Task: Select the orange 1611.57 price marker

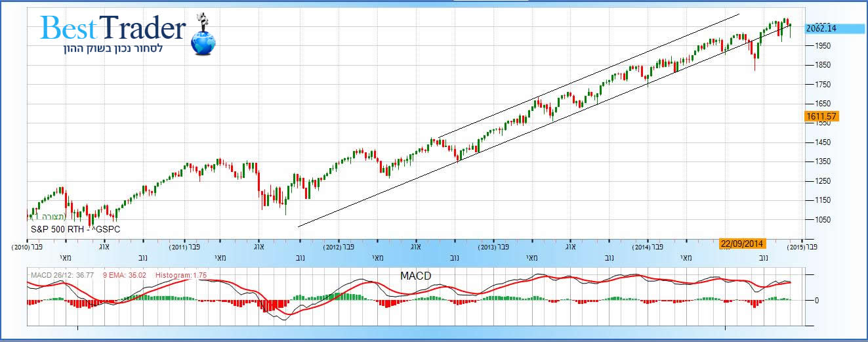Action: click(820, 116)
